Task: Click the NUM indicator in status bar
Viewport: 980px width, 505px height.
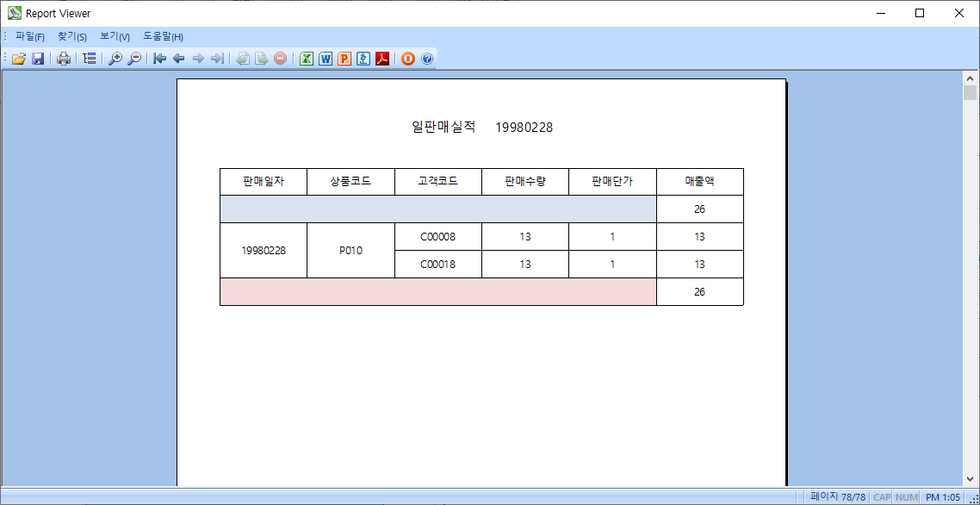Action: (x=907, y=497)
